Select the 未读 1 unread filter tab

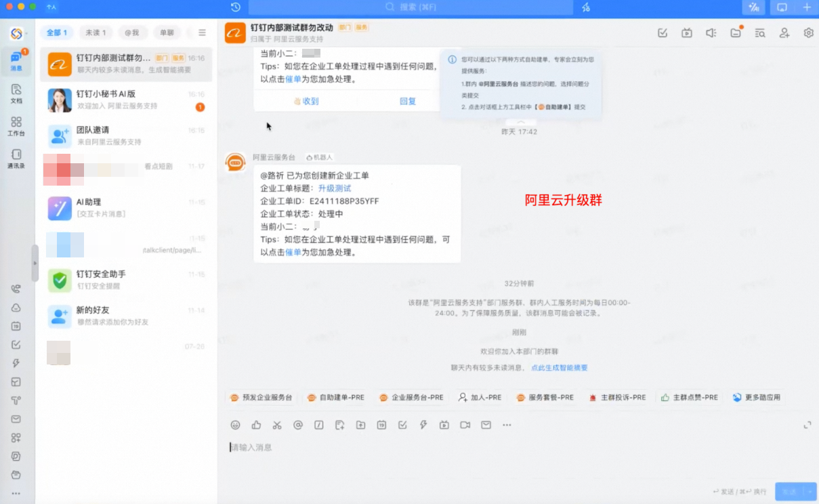pyautogui.click(x=96, y=33)
